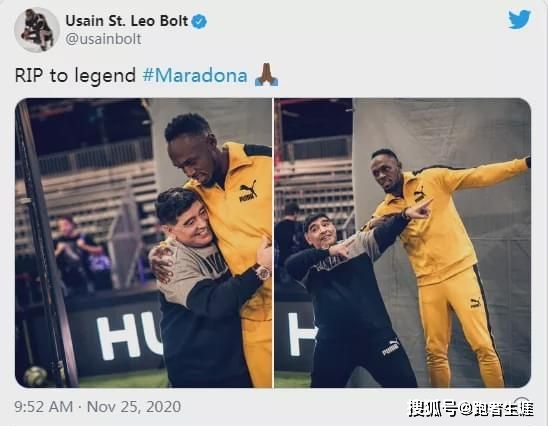Click the wristwatch in the left photo
Image resolution: width=548 pixels, height=426 pixels.
(263, 272)
